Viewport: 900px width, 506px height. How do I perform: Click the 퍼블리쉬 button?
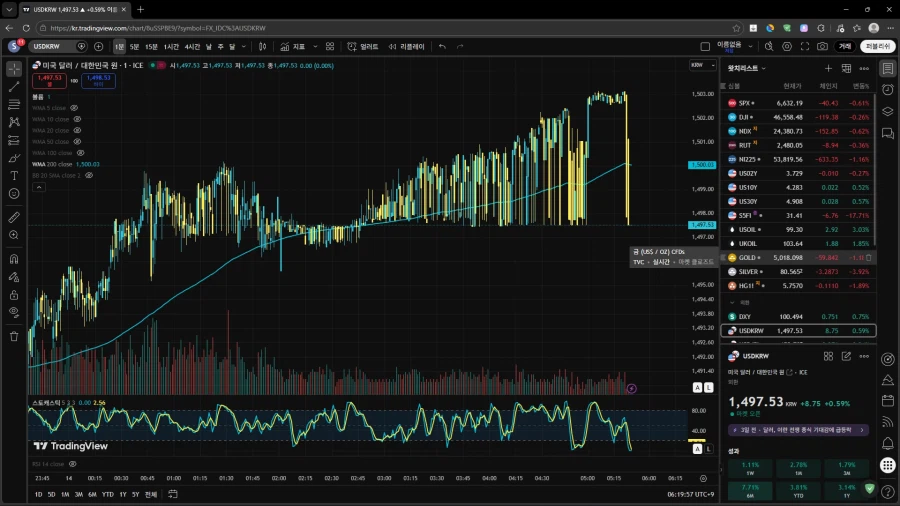pos(877,46)
